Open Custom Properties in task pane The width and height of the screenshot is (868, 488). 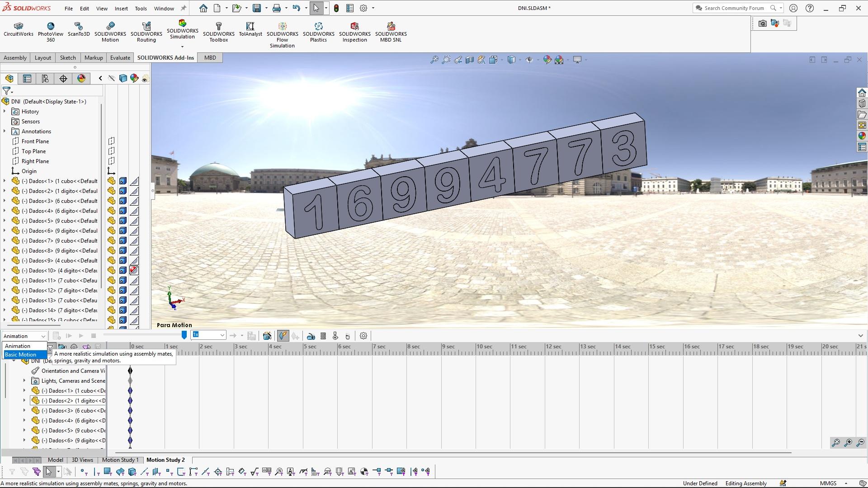click(x=862, y=147)
